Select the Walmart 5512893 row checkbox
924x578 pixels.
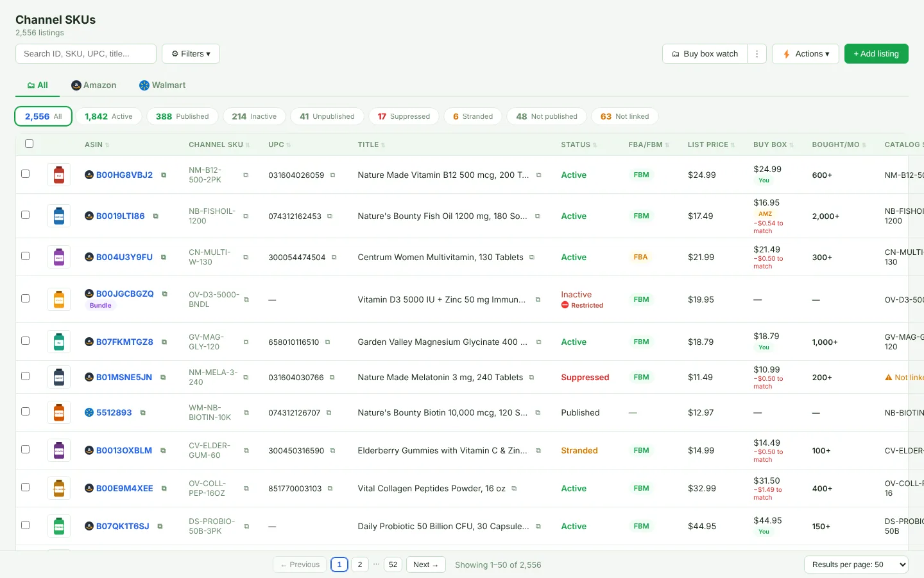(26, 412)
